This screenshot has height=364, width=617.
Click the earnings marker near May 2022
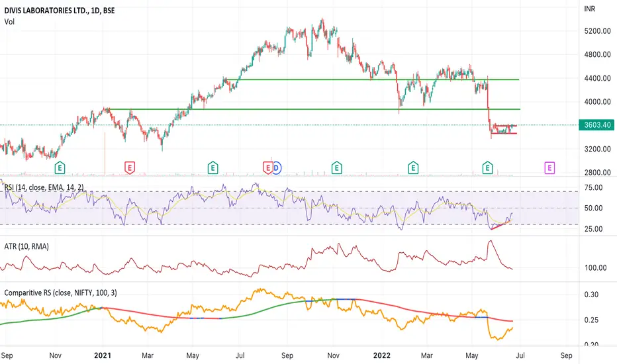[487, 168]
